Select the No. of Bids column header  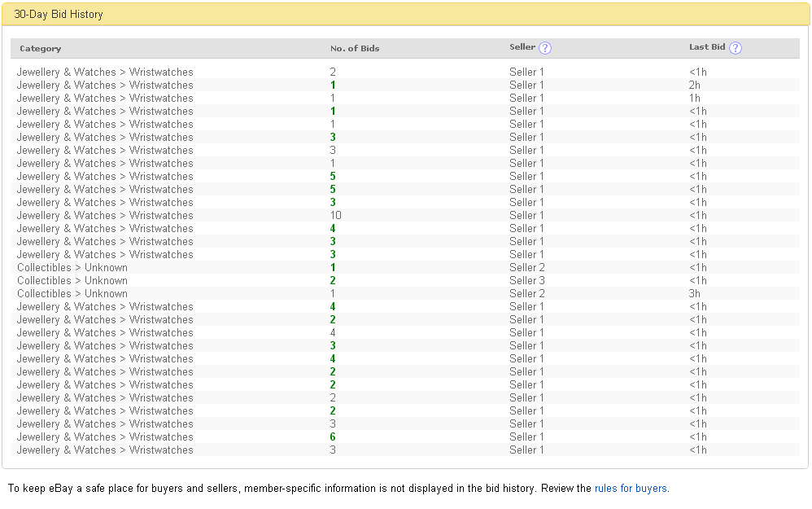pyautogui.click(x=355, y=49)
